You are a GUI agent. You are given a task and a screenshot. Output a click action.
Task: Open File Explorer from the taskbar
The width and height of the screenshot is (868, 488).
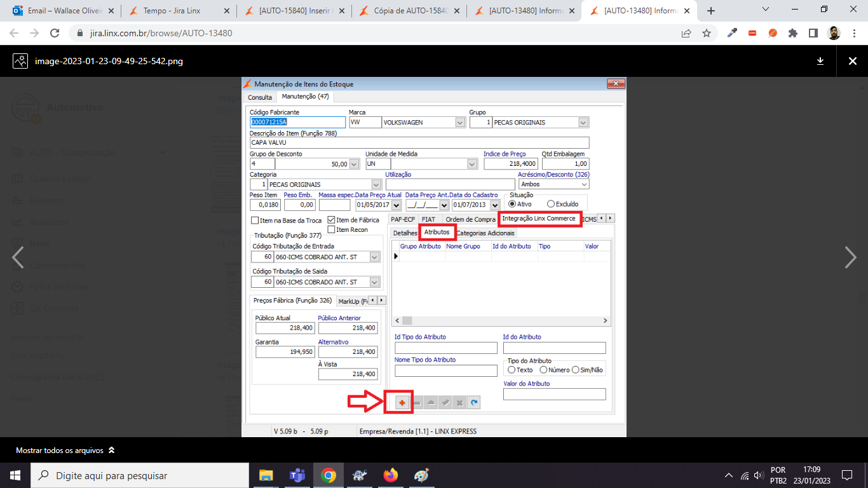click(266, 475)
